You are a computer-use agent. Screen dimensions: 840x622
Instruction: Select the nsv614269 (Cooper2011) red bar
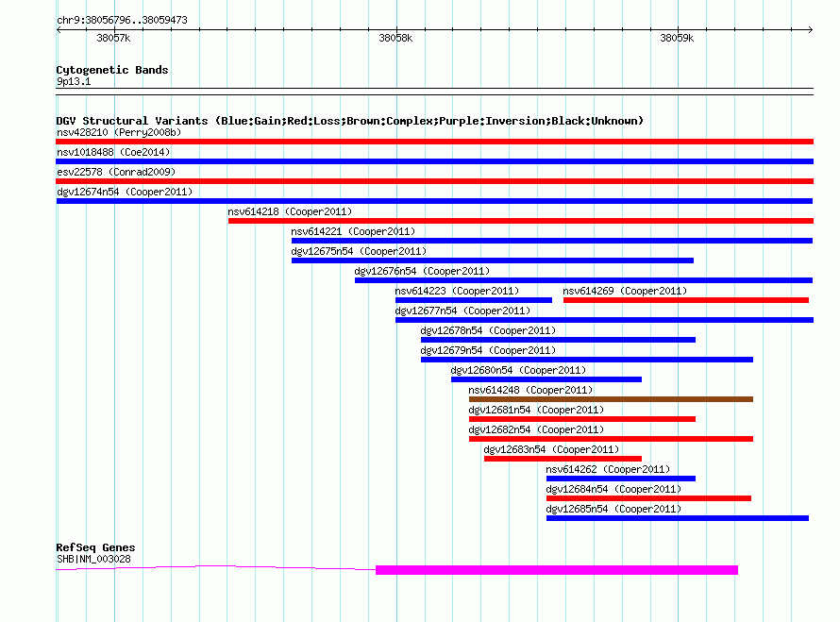click(686, 300)
